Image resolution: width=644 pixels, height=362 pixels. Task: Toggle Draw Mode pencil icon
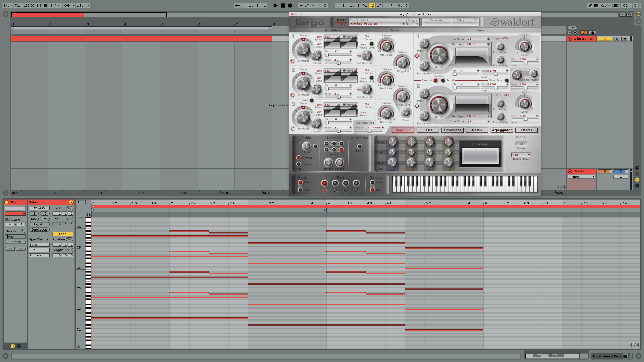point(590,6)
